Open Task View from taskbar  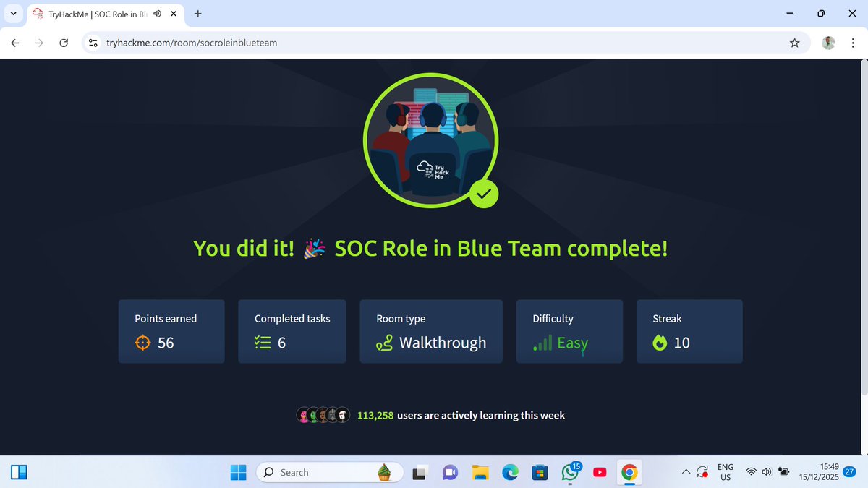pyautogui.click(x=419, y=472)
